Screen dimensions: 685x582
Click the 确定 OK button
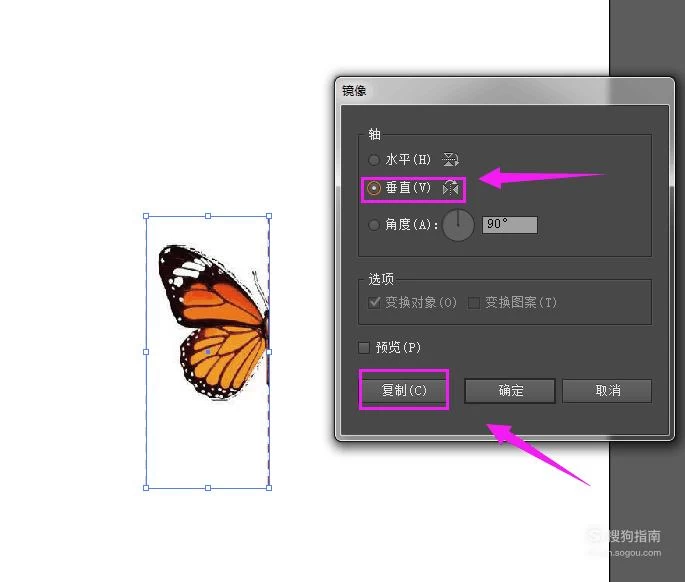pyautogui.click(x=510, y=391)
